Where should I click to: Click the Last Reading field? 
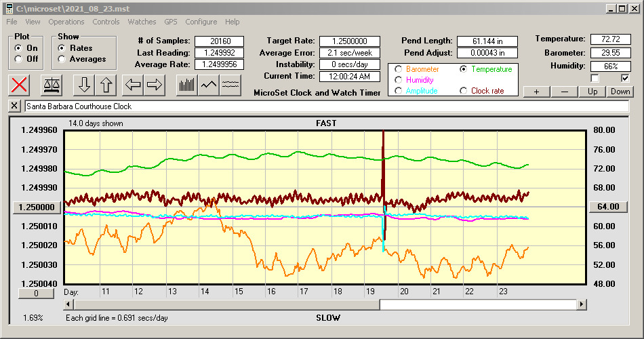coord(220,53)
